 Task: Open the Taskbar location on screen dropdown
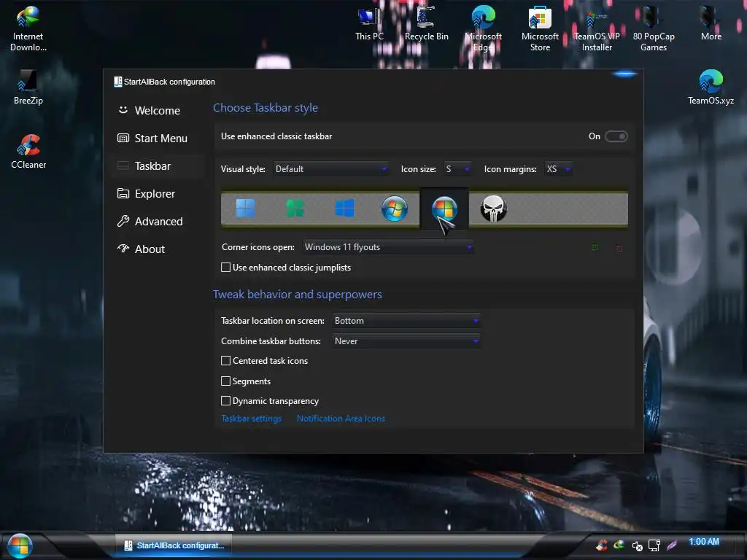click(406, 321)
